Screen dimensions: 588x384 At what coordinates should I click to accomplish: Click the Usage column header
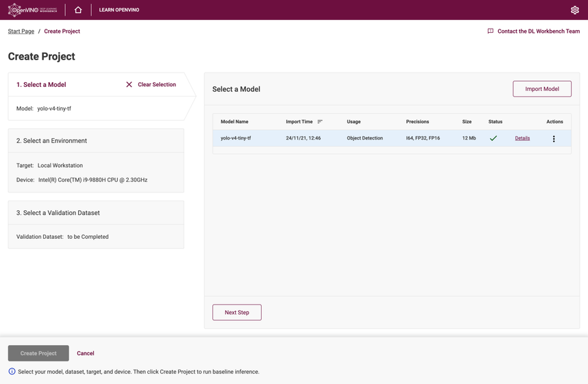[354, 122]
